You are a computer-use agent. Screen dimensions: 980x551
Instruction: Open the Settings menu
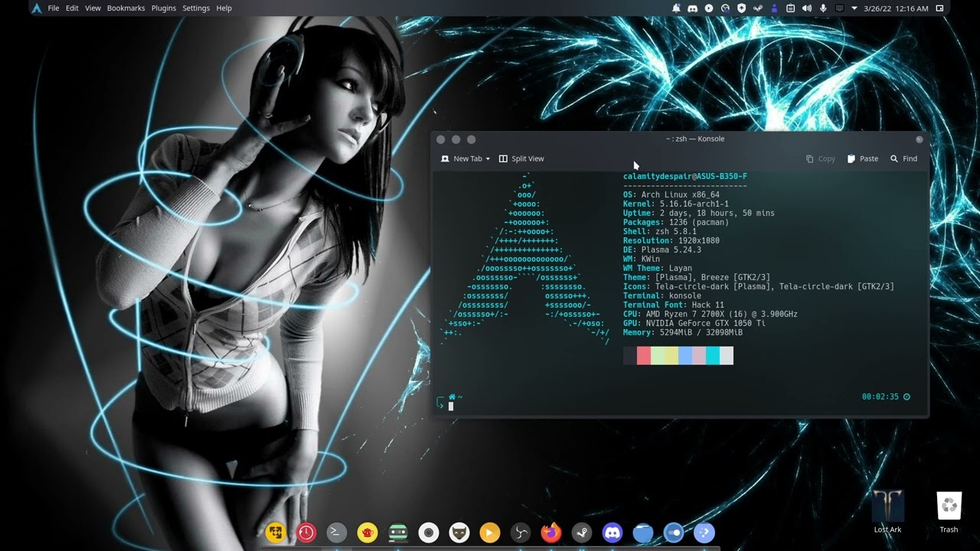coord(196,8)
